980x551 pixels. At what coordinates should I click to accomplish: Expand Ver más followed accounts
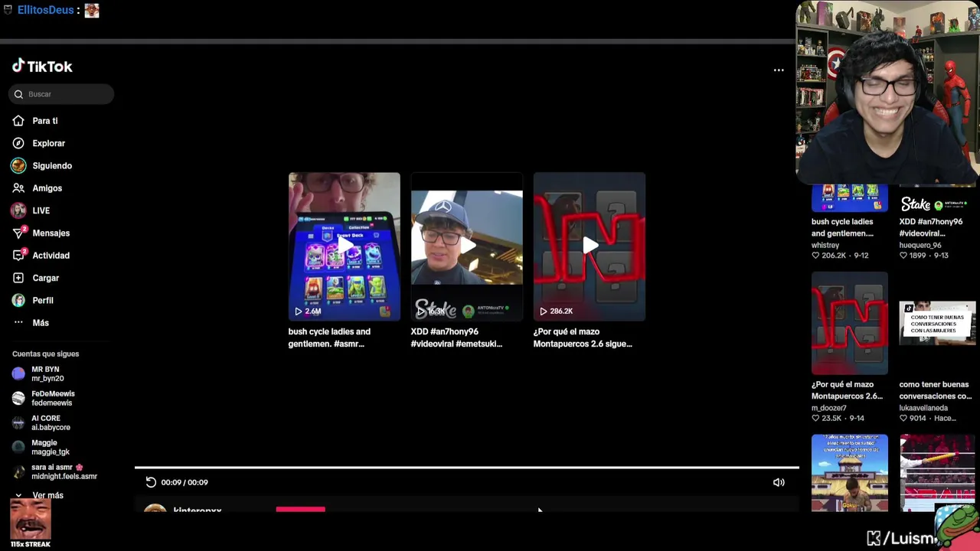click(40, 495)
